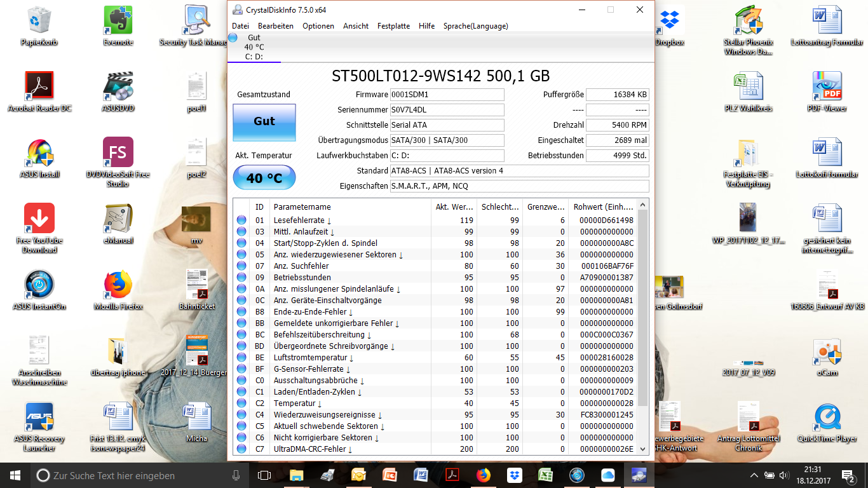Click the Betriebsstunden value 4999 Std.

coord(618,156)
